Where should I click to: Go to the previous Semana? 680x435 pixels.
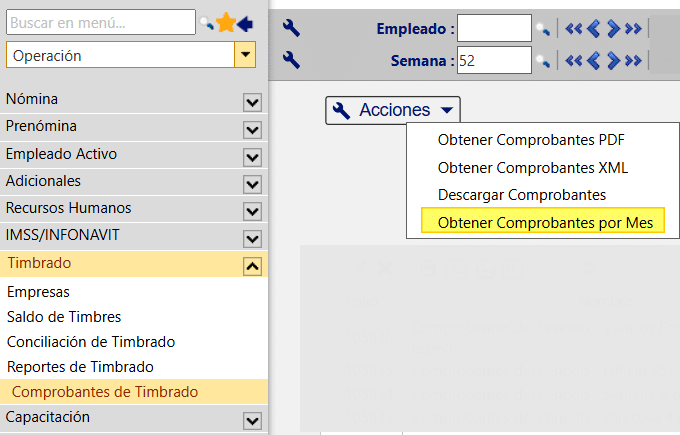click(x=594, y=60)
